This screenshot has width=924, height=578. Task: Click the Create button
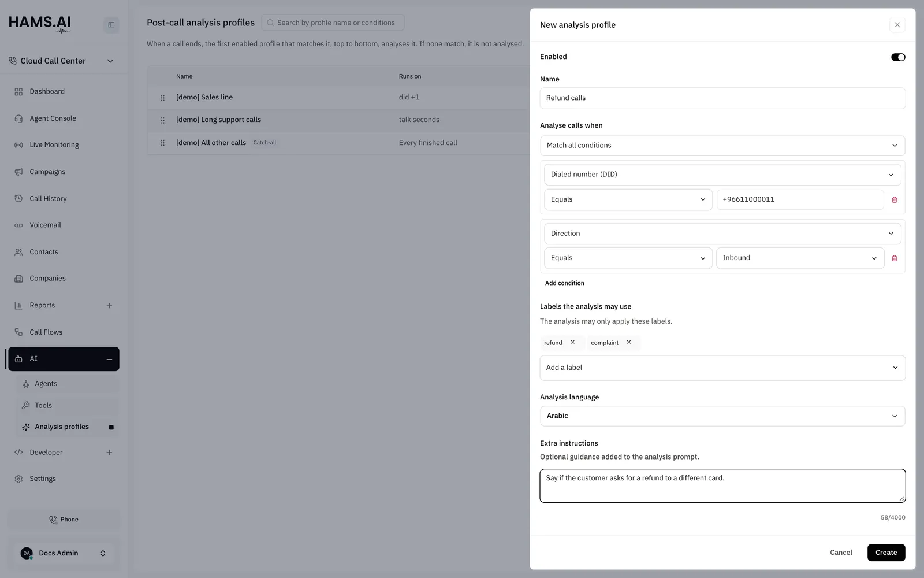coord(886,553)
